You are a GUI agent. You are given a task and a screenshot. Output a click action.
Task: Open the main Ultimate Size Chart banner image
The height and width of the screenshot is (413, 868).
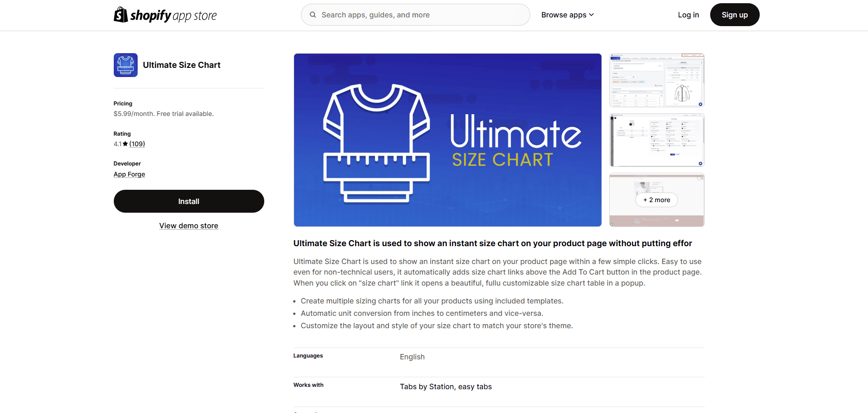coord(447,140)
